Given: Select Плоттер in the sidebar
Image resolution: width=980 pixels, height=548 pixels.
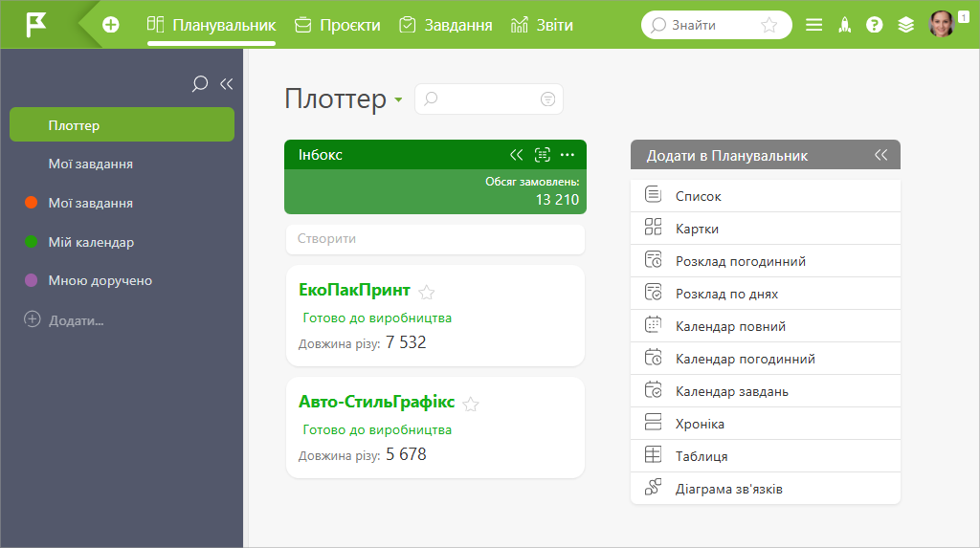Looking at the screenshot, I should click(x=122, y=124).
